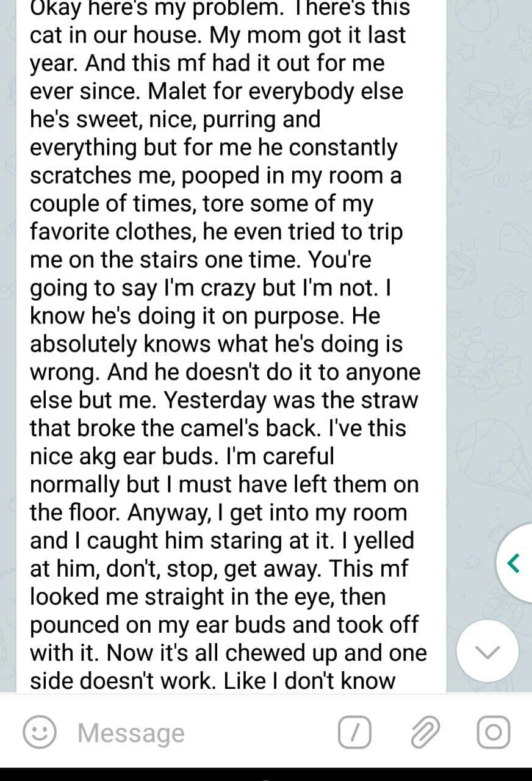Click the hot air balloon wallpaper doodle
The height and width of the screenshot is (781, 532).
[492, 455]
